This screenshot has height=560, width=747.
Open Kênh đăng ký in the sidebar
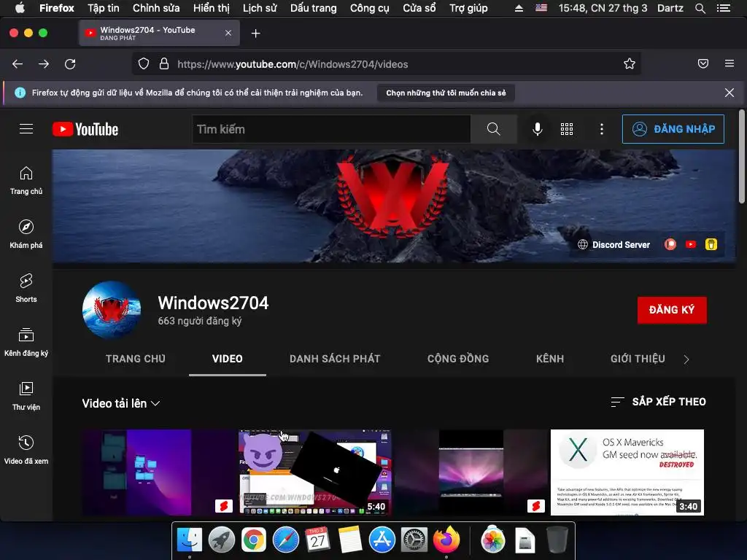[26, 342]
